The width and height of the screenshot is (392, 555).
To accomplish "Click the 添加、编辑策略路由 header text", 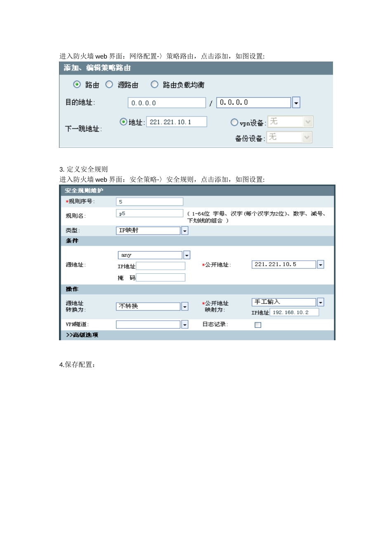I will click(97, 68).
